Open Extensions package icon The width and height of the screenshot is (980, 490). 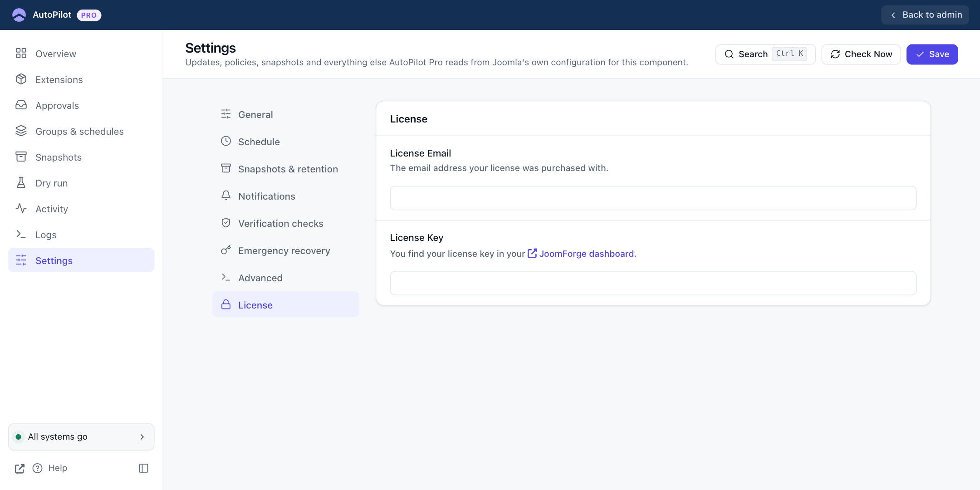[21, 79]
